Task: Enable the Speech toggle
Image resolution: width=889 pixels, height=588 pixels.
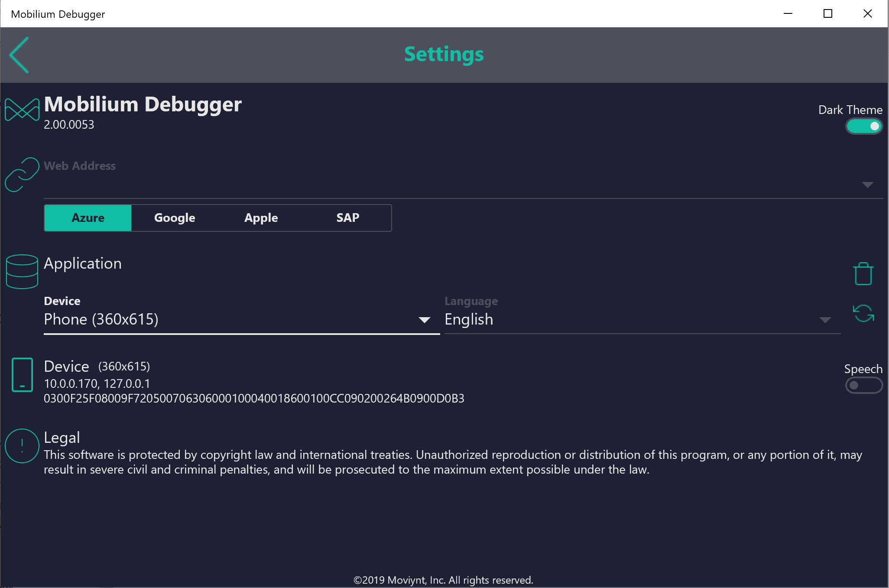Action: coord(864,385)
